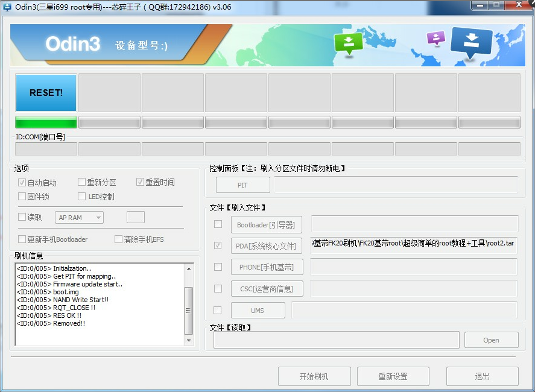Select log line 'boot.img'
The height and width of the screenshot is (392, 535).
48,292
